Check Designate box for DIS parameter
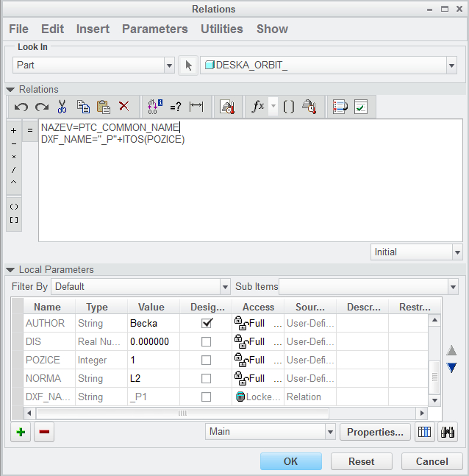469x476 pixels. [x=207, y=342]
